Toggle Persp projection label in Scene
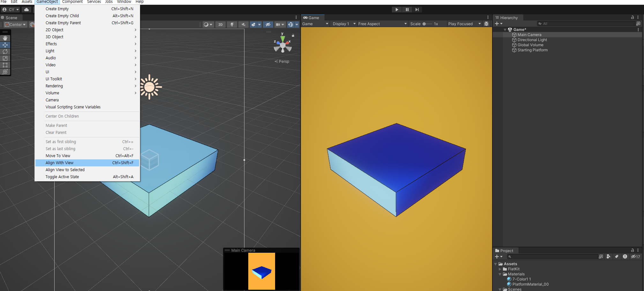The width and height of the screenshot is (644, 291). click(282, 62)
